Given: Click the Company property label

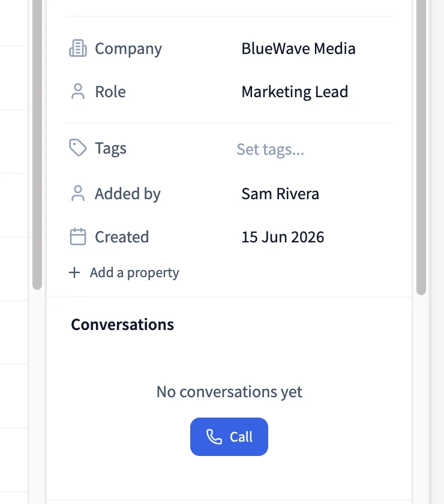Looking at the screenshot, I should [128, 49].
